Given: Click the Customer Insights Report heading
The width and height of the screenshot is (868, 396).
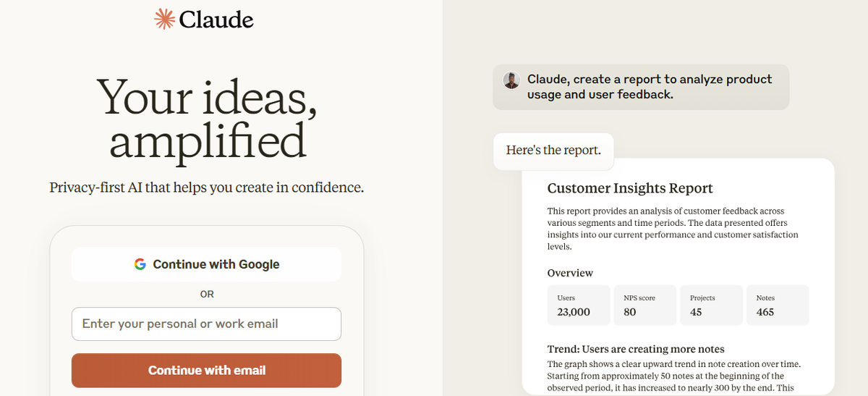Looking at the screenshot, I should (x=630, y=188).
